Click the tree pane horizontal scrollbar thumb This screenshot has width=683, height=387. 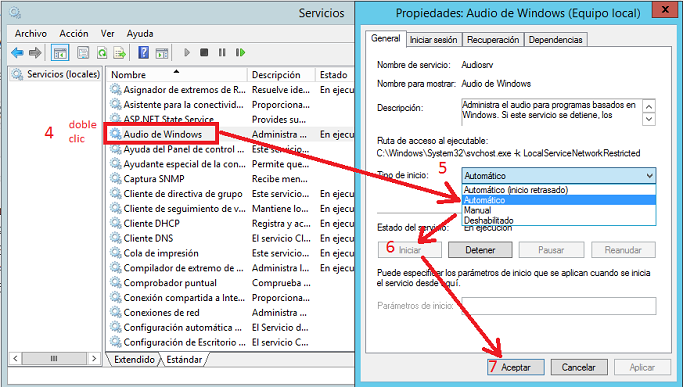[x=54, y=358]
